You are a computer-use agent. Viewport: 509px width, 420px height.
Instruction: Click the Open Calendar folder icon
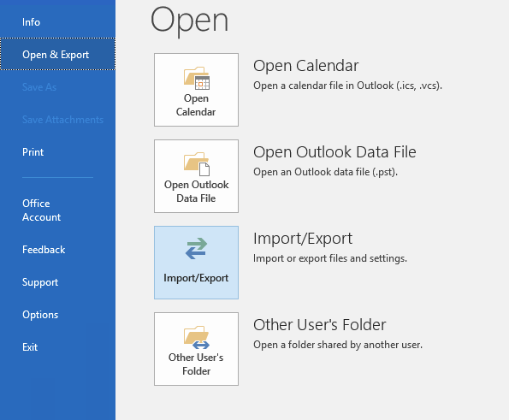(197, 78)
